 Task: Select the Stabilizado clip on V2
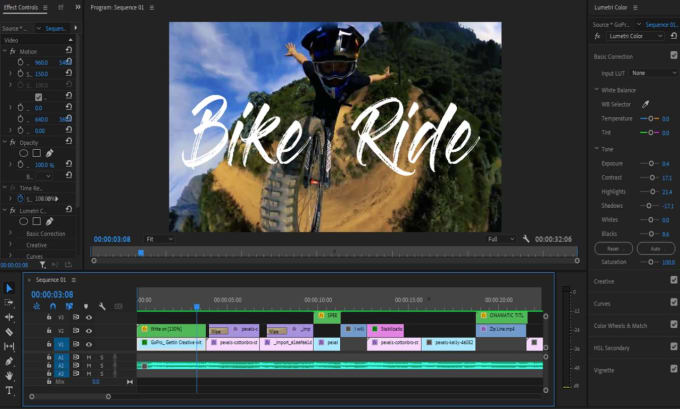385,330
